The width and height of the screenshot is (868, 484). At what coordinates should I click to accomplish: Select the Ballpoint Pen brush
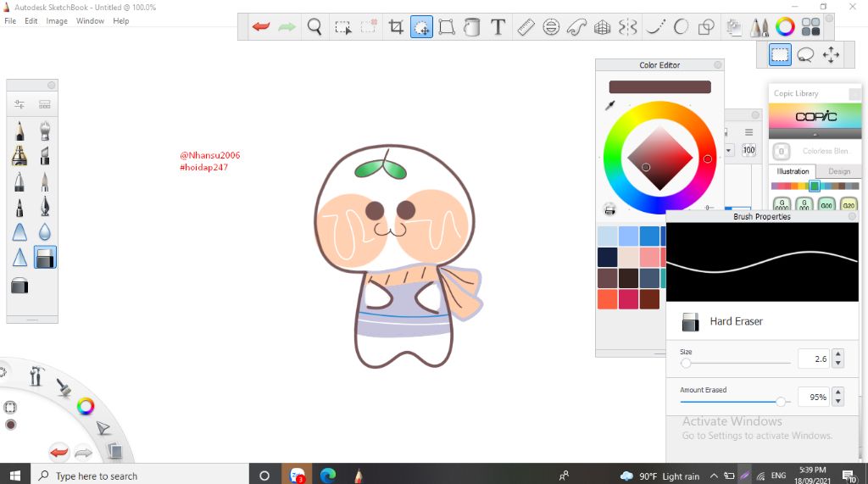click(x=19, y=181)
